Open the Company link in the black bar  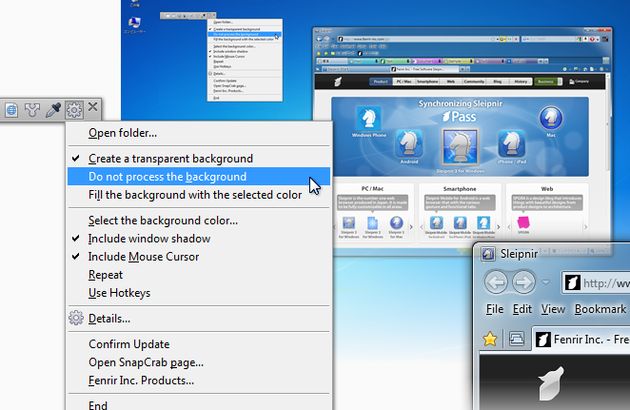579,82
